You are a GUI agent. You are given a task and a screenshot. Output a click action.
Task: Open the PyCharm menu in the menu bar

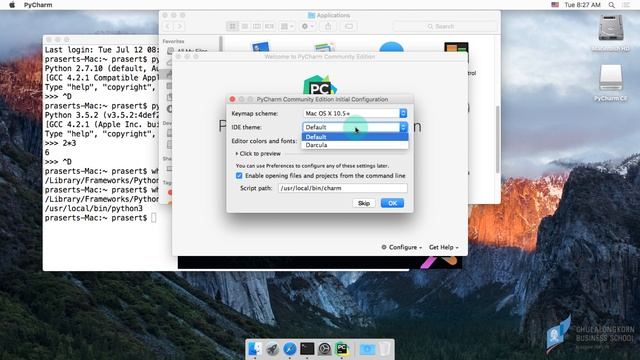(38, 5)
